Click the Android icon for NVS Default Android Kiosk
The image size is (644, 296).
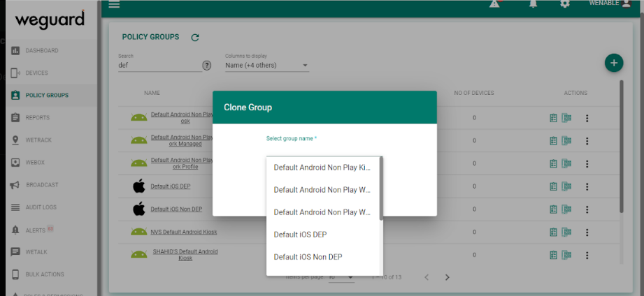point(139,232)
